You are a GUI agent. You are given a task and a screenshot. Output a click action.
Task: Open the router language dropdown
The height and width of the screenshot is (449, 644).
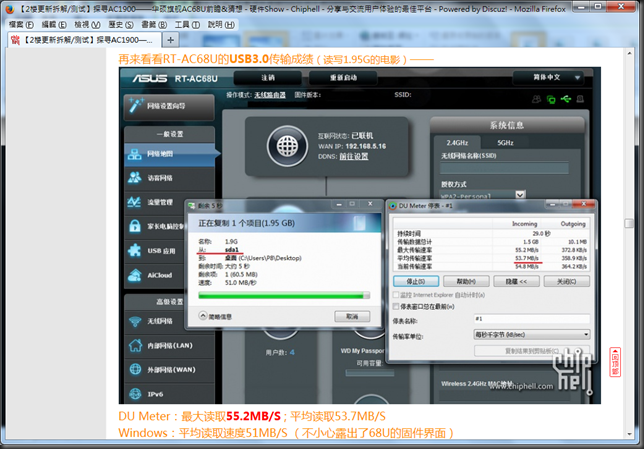tap(548, 77)
